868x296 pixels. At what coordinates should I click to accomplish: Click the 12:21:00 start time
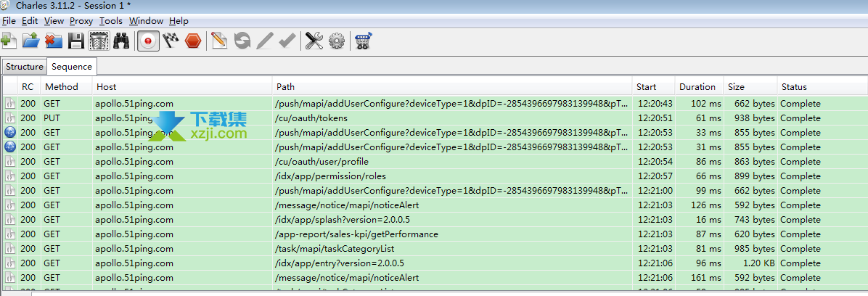tap(655, 190)
